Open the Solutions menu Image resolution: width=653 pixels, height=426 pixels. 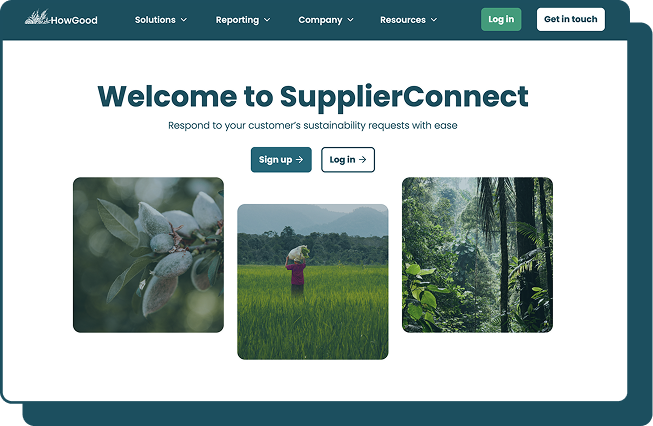[x=161, y=20]
